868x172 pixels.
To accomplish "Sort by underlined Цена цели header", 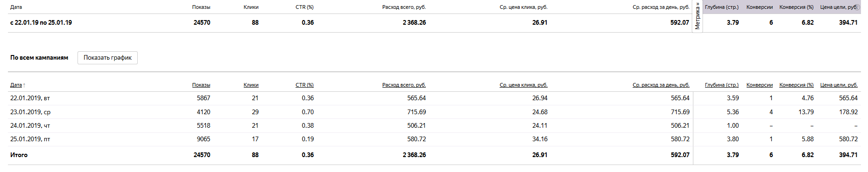I will click(x=839, y=85).
